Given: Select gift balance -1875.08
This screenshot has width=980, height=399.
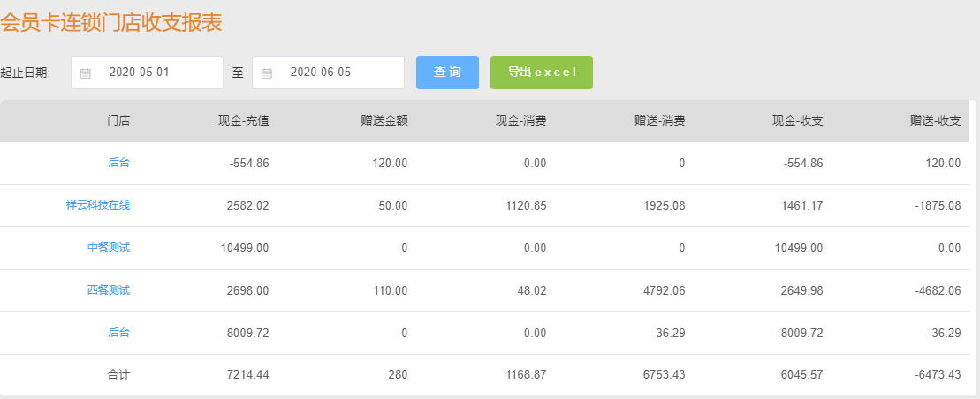Looking at the screenshot, I should click(x=938, y=205).
